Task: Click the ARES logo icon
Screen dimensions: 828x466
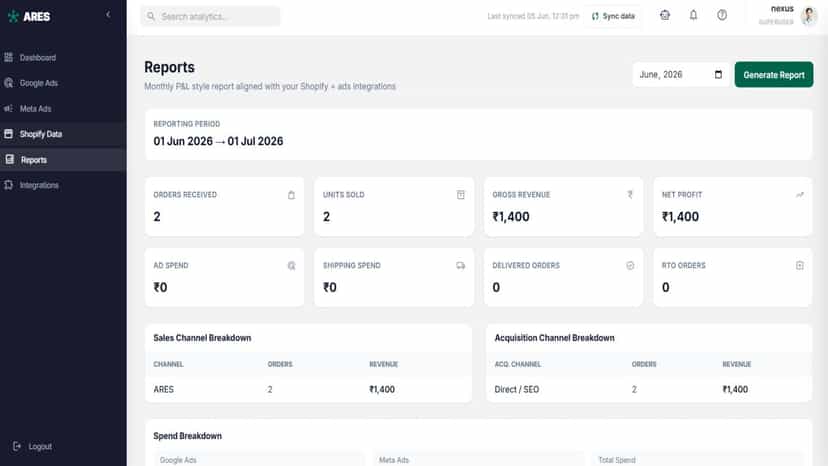Action: tap(13, 16)
